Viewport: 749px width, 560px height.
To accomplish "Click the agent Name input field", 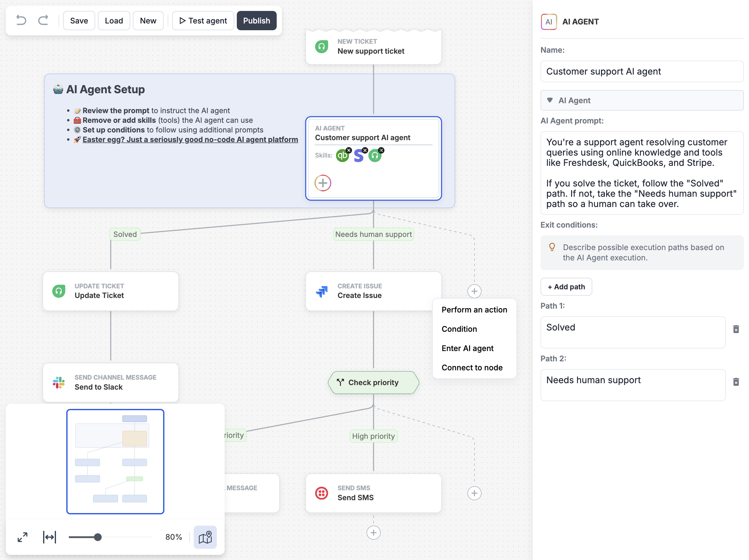I will (642, 71).
